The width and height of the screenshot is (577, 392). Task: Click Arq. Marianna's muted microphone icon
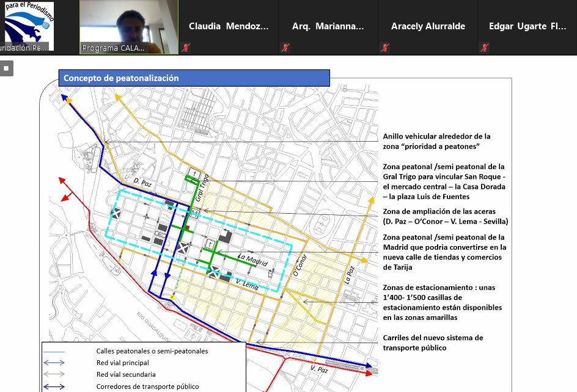(285, 48)
